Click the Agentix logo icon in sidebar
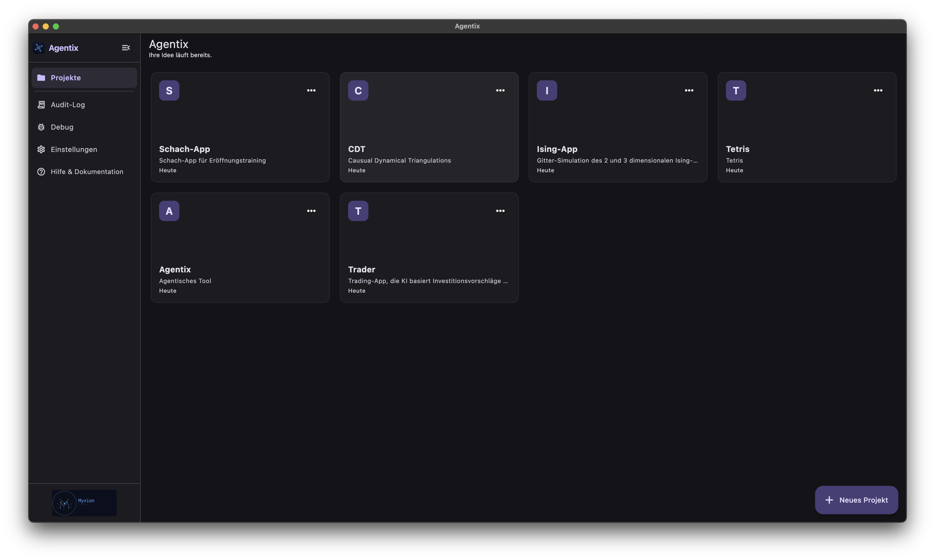This screenshot has height=560, width=935. [38, 48]
